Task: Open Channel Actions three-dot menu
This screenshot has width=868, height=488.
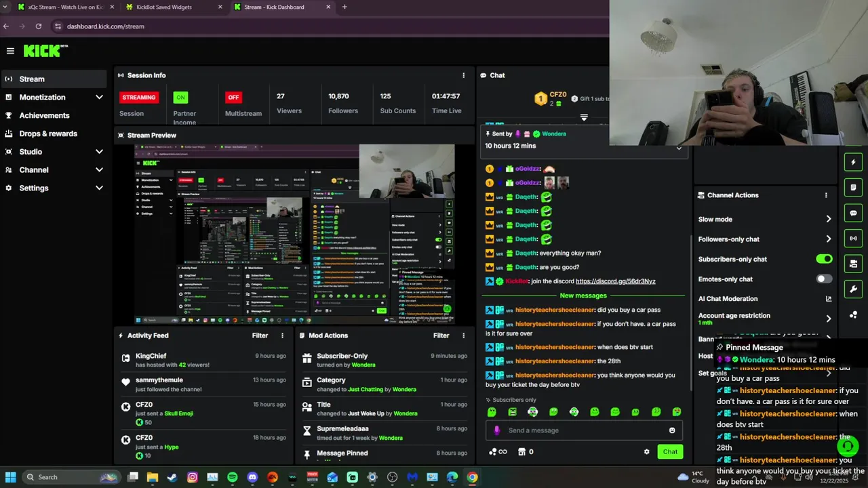Action: pyautogui.click(x=826, y=195)
